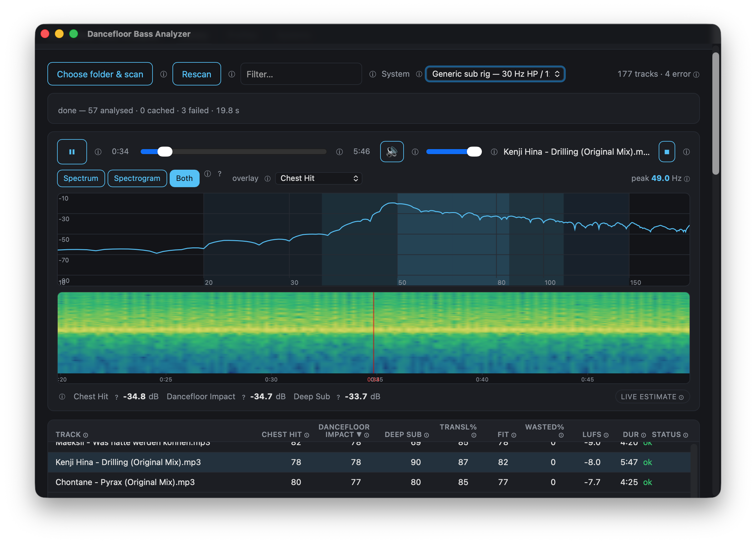
Task: Click inside the spectrogram display
Action: [373, 333]
